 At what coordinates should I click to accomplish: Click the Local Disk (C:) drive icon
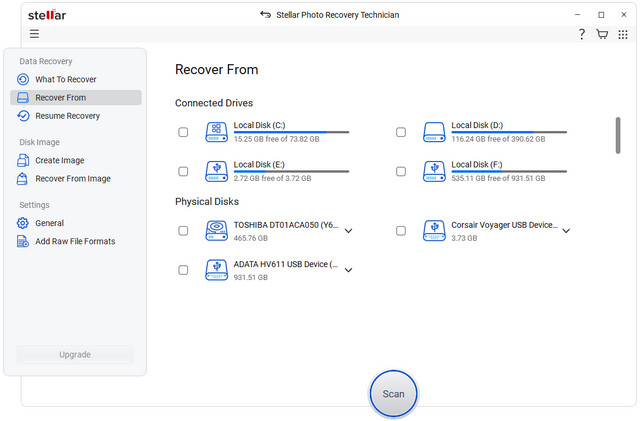pos(216,131)
